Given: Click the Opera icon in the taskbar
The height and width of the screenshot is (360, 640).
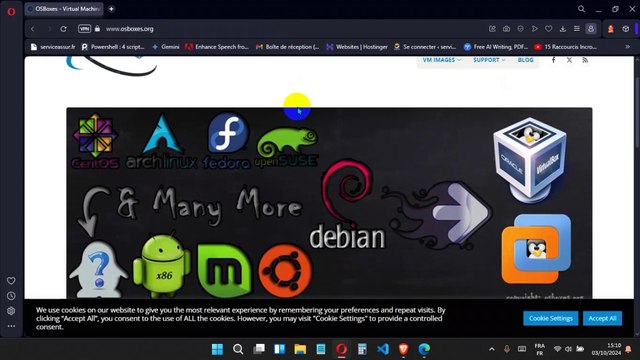Looking at the screenshot, I should click(342, 349).
